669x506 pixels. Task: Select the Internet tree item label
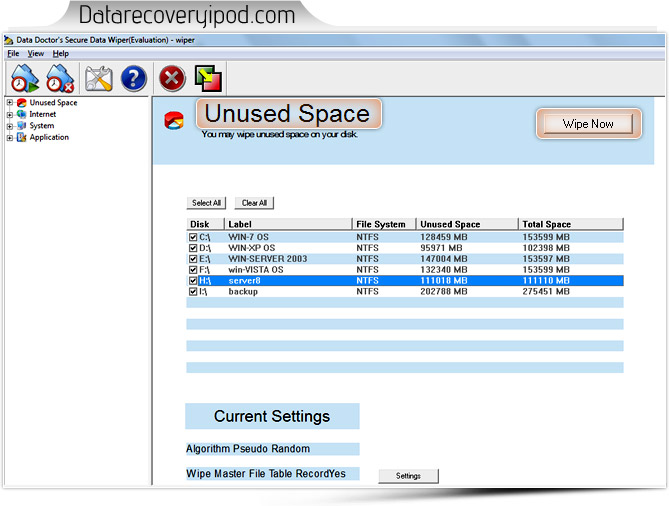tap(43, 114)
